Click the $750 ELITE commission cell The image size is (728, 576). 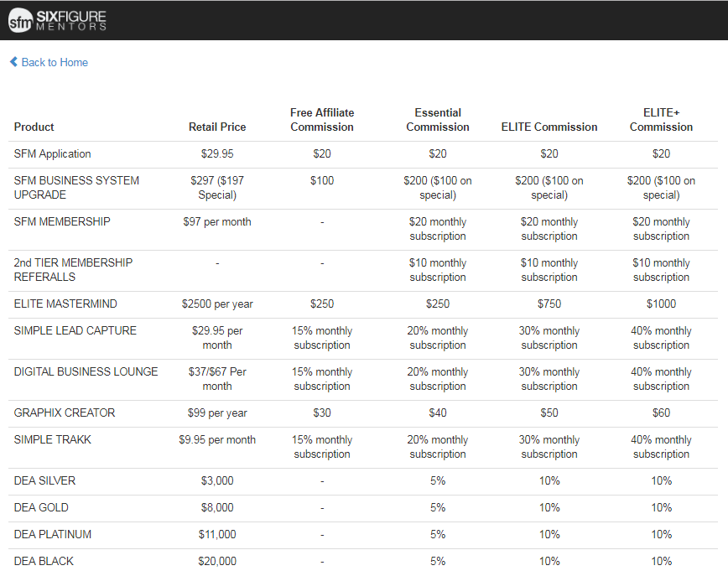(x=549, y=304)
